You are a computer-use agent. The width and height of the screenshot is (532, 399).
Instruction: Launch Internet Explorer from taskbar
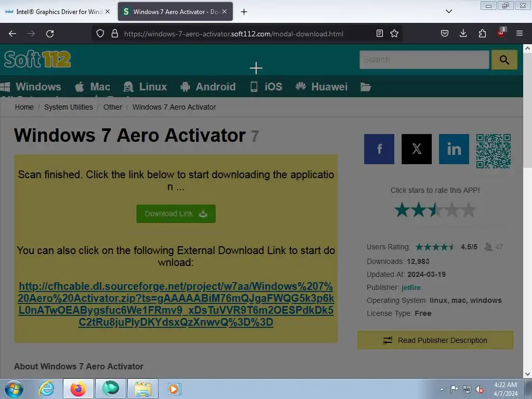[x=46, y=389]
